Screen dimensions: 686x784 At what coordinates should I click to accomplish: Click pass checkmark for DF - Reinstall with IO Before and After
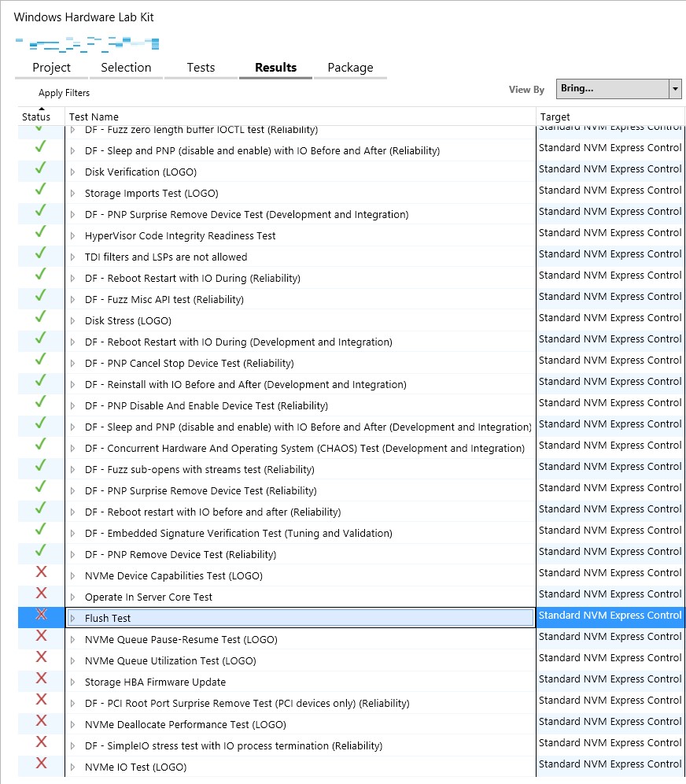(x=40, y=380)
